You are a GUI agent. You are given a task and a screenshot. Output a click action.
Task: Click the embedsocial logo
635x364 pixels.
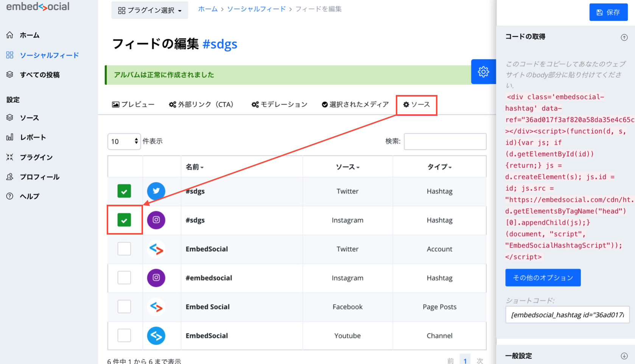38,6
